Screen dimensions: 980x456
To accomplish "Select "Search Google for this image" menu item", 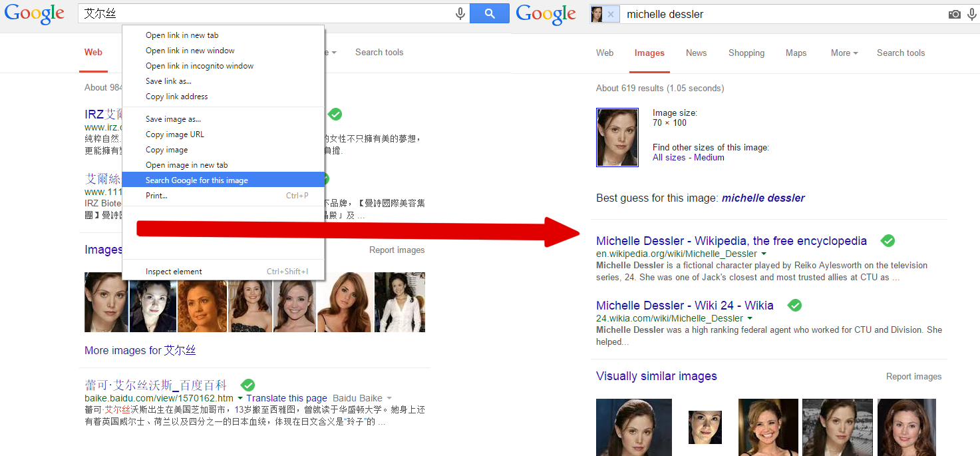I will (x=197, y=180).
